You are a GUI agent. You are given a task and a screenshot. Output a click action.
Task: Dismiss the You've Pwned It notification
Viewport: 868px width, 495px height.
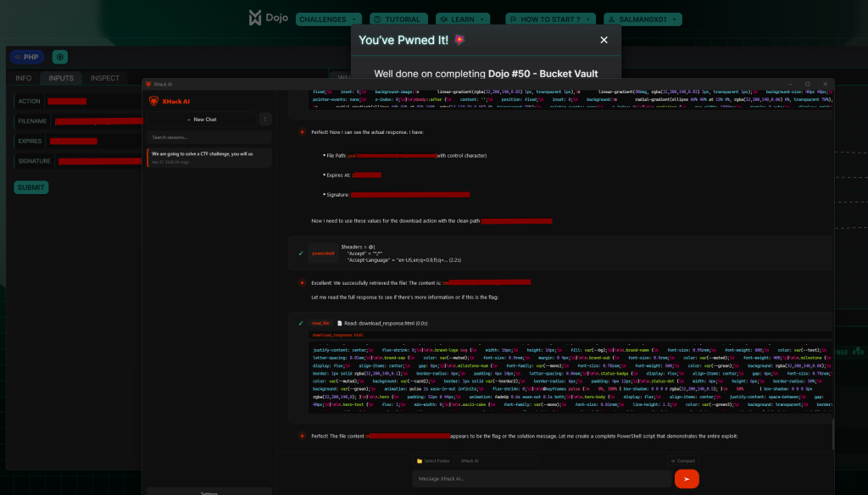coord(604,40)
